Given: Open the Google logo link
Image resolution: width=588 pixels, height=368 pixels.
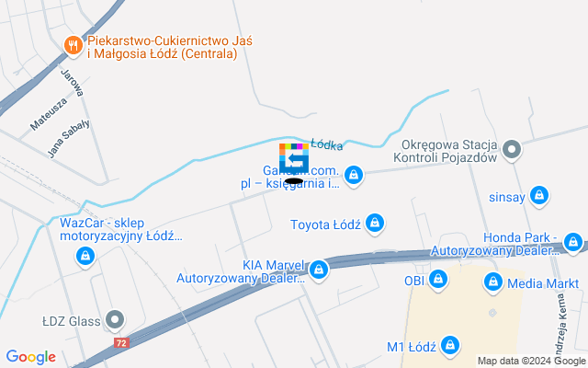Looking at the screenshot, I should point(30,357).
